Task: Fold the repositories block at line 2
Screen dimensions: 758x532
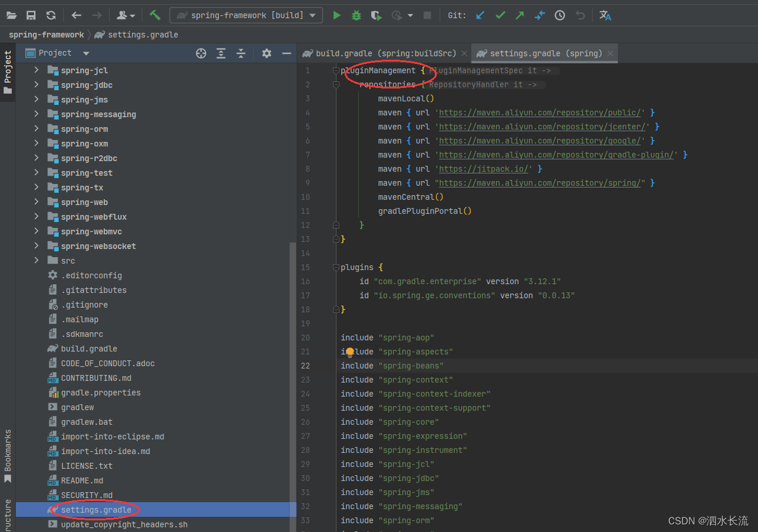Action: pyautogui.click(x=336, y=84)
